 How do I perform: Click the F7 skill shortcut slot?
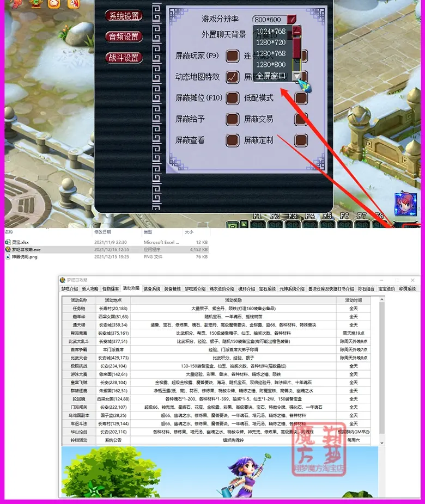(362, 224)
